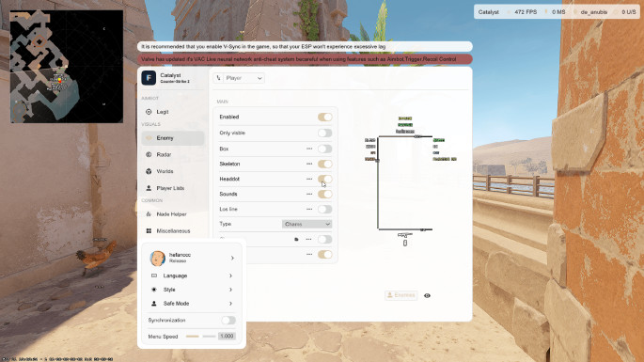The image size is (644, 362).
Task: Open Headdot options via its three-dot icon
Action: 309,180
